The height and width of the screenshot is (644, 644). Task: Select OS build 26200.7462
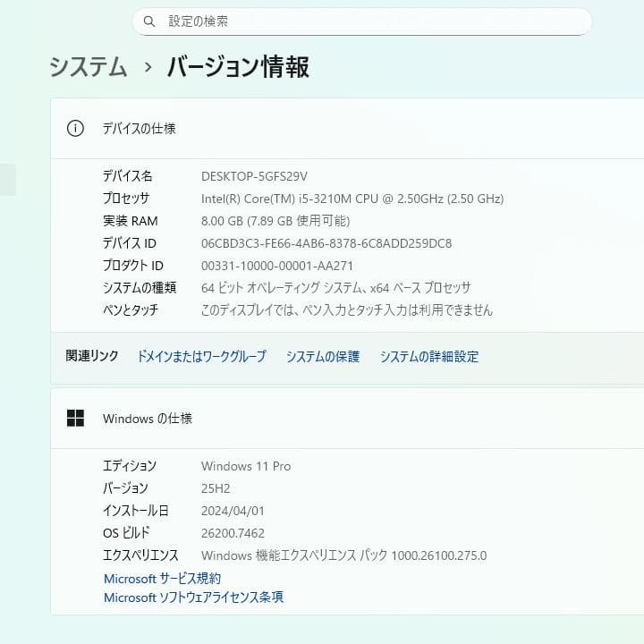pos(233,533)
